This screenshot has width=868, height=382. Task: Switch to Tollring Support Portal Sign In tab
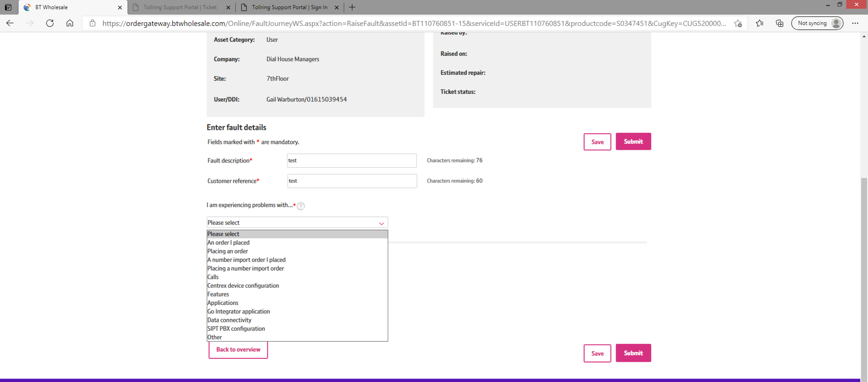pos(289,7)
